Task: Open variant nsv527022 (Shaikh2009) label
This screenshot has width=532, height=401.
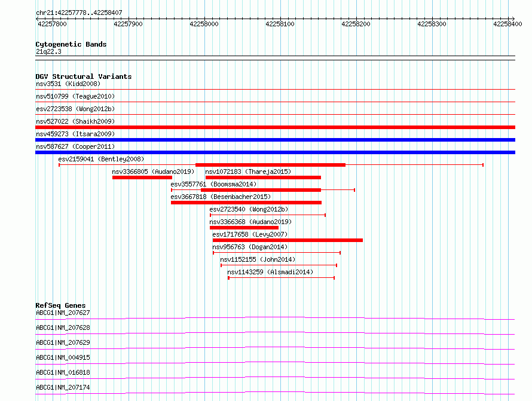Action: pos(75,121)
